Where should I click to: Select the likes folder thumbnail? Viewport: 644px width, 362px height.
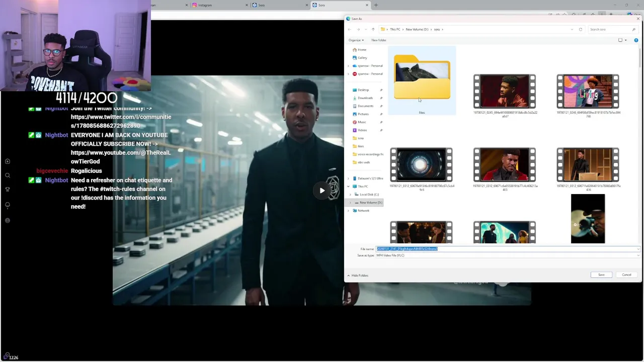coord(422,80)
